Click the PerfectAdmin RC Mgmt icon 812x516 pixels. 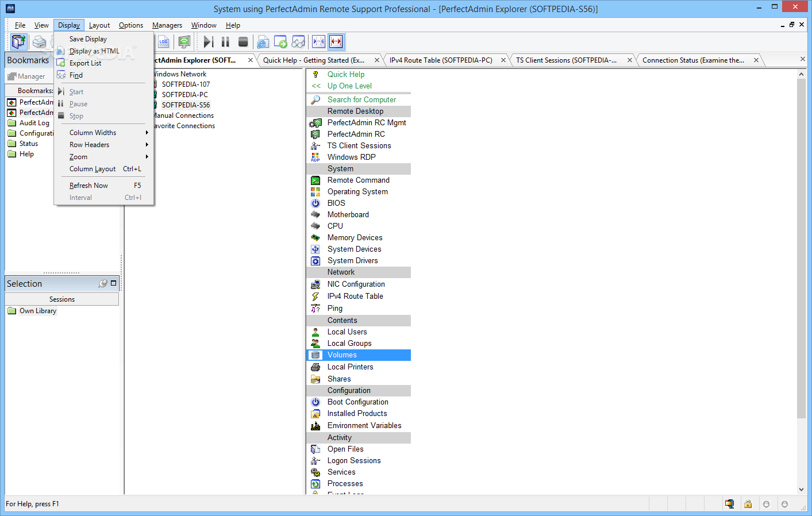click(315, 122)
